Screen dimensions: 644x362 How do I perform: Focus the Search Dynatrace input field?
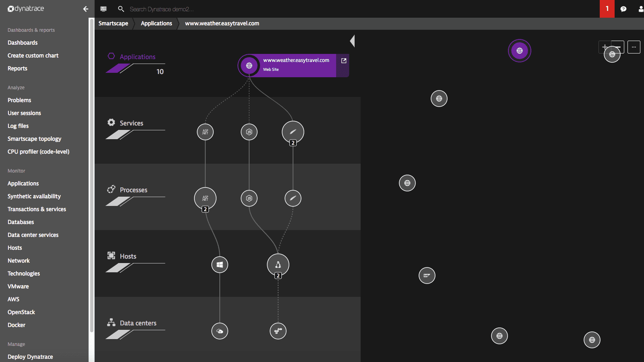pyautogui.click(x=161, y=9)
